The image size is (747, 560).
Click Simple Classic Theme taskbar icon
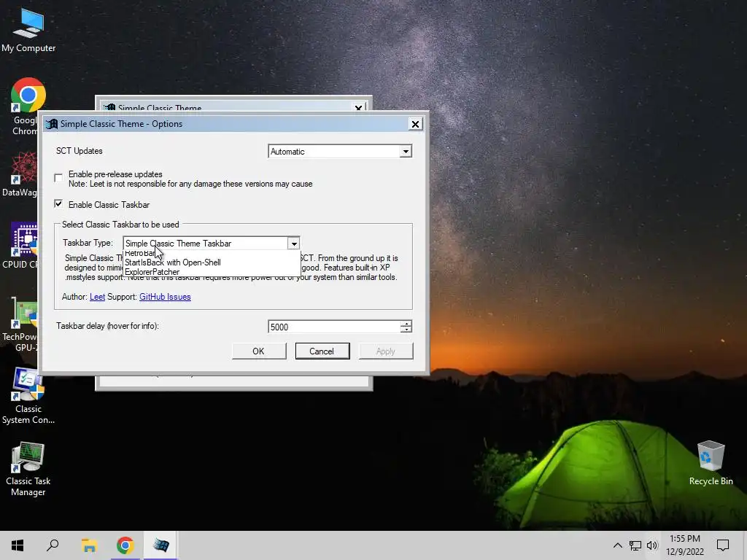[160, 545]
